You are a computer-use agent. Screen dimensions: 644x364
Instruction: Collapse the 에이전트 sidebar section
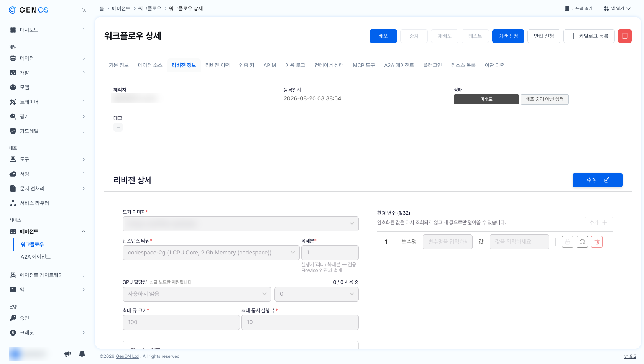point(84,231)
